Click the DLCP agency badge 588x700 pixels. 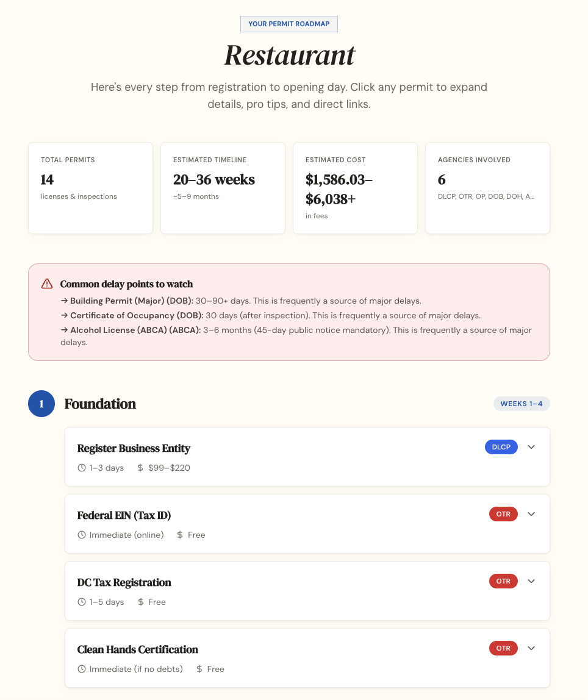coord(501,447)
